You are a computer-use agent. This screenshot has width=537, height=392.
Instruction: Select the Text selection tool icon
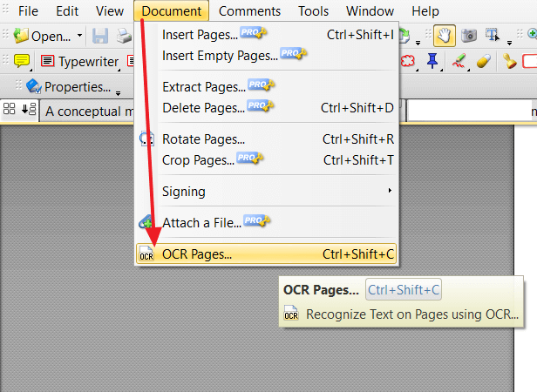493,35
